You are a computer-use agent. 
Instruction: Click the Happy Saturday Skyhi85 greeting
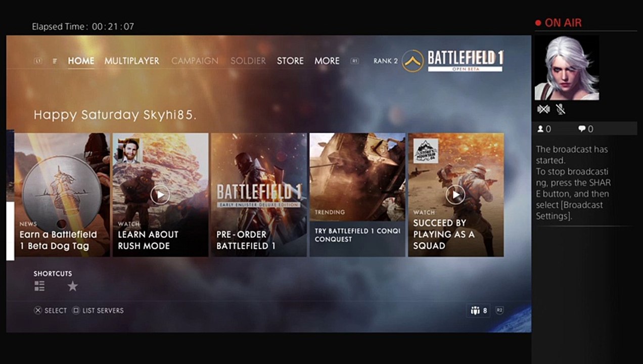tap(115, 115)
